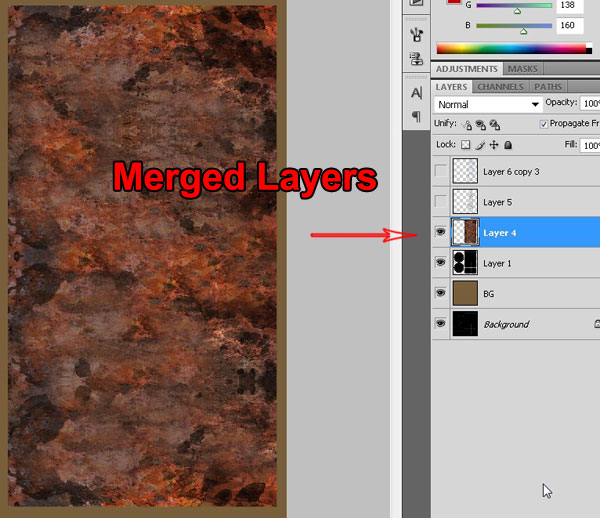Click the lock transparent pixels icon
Screen dimensions: 600x518
coord(465,145)
